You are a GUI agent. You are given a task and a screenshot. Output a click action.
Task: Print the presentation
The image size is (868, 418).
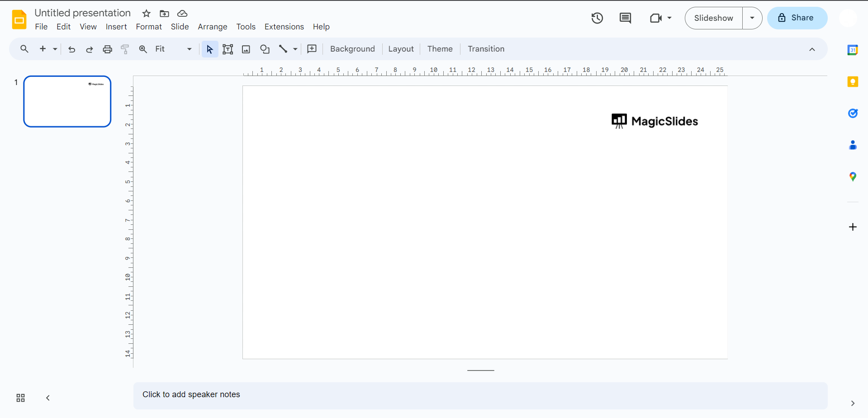click(107, 49)
